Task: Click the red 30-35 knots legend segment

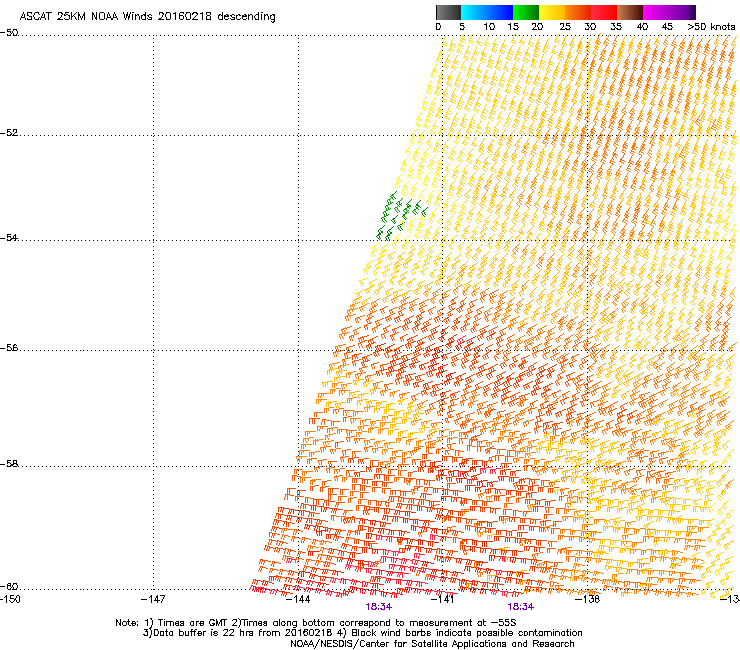Action: coord(604,12)
